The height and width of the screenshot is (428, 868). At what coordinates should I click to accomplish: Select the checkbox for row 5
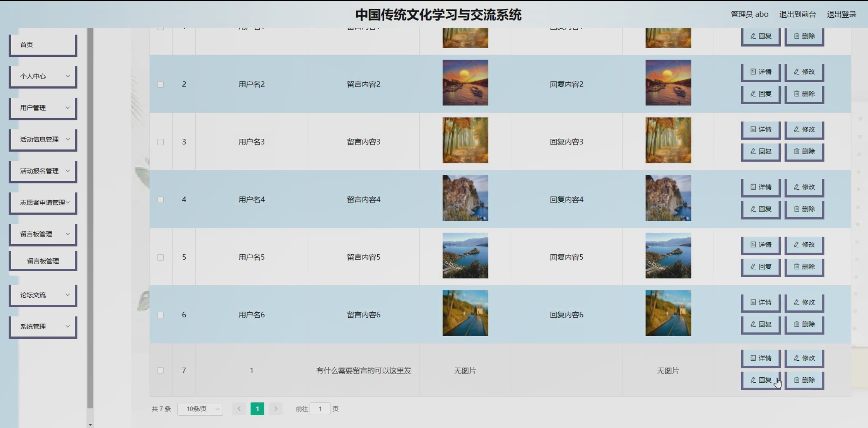161,257
